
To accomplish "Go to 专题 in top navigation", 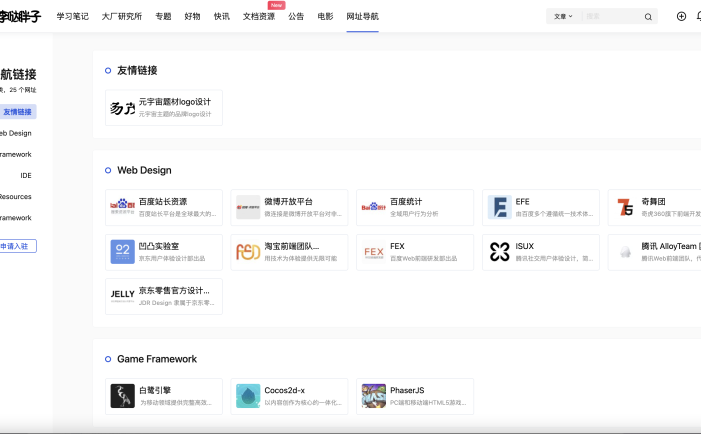I will 163,17.
